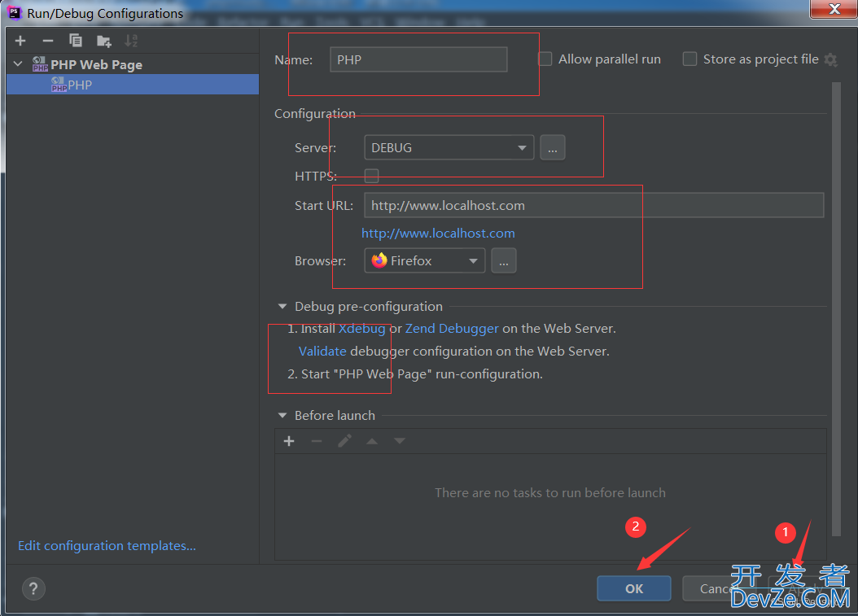Sort configurations alphabetically

click(131, 41)
